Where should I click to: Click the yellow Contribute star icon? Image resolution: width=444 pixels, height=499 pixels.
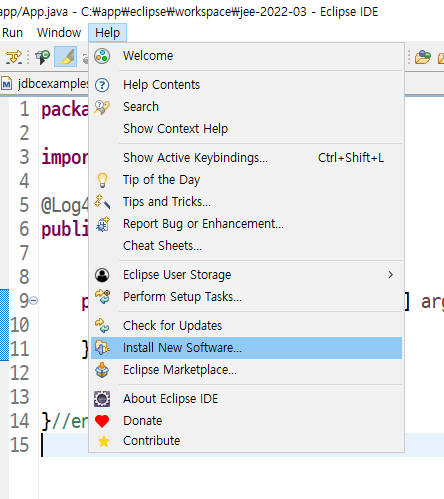click(x=104, y=441)
